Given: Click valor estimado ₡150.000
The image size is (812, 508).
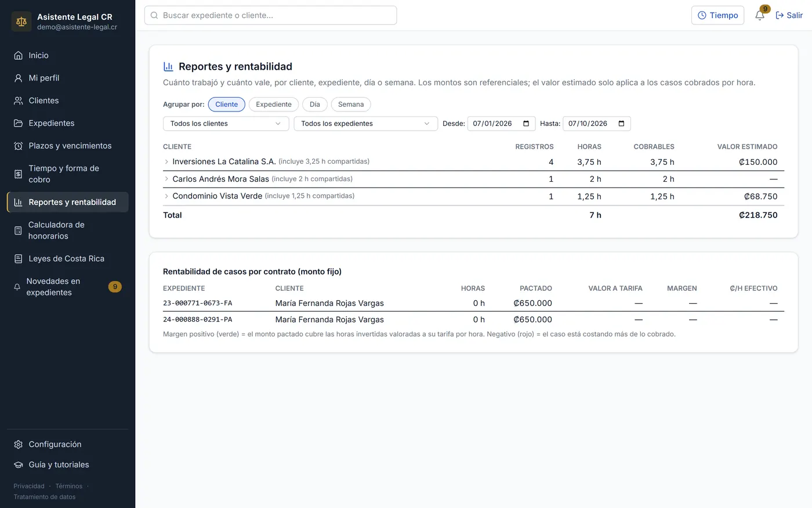Looking at the screenshot, I should 758,163.
